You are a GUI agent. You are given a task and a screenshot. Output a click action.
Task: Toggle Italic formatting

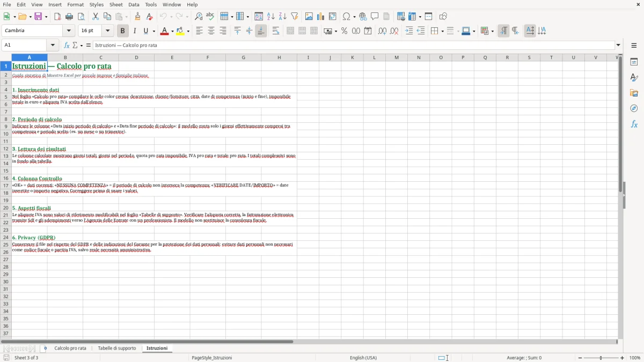tap(134, 31)
